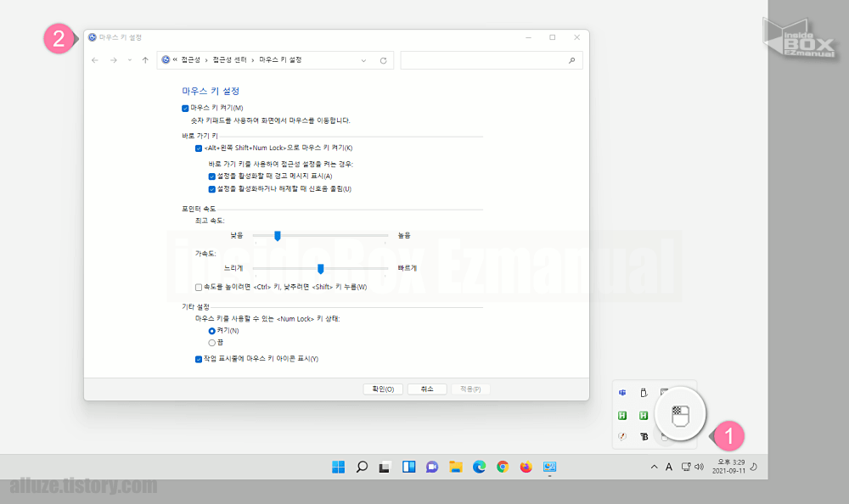Go up one level to 접근성 센터
This screenshot has width=849, height=504.
145,60
